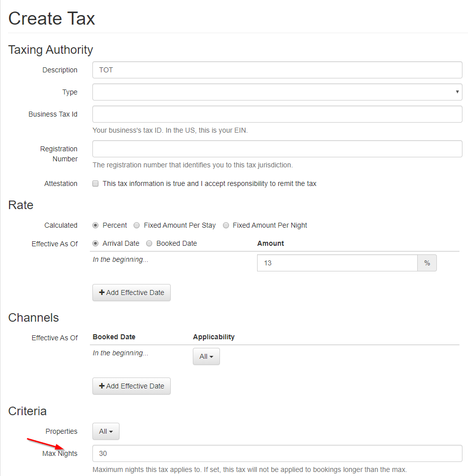The image size is (468, 476).
Task: Select the Percent radio button
Action: click(x=95, y=225)
